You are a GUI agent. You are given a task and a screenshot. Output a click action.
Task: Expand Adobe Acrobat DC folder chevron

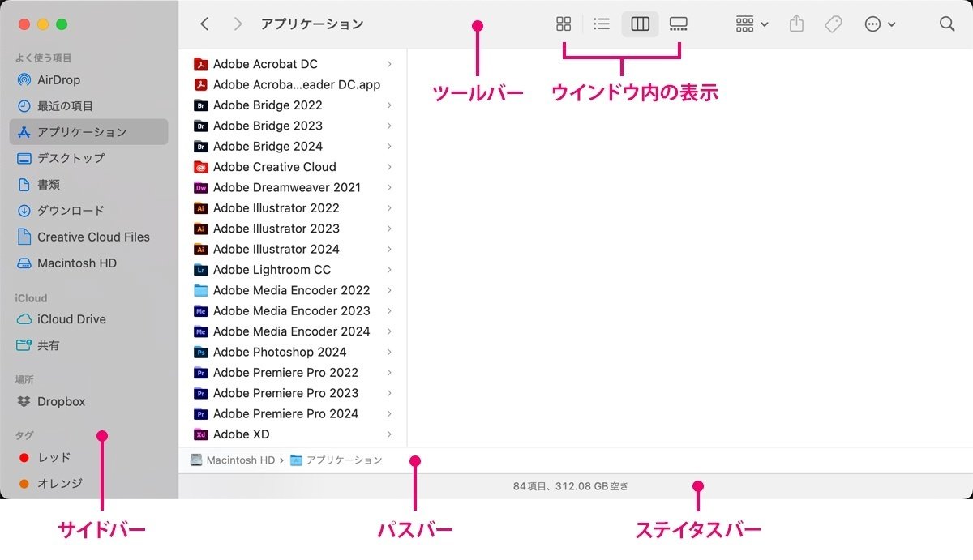[390, 64]
